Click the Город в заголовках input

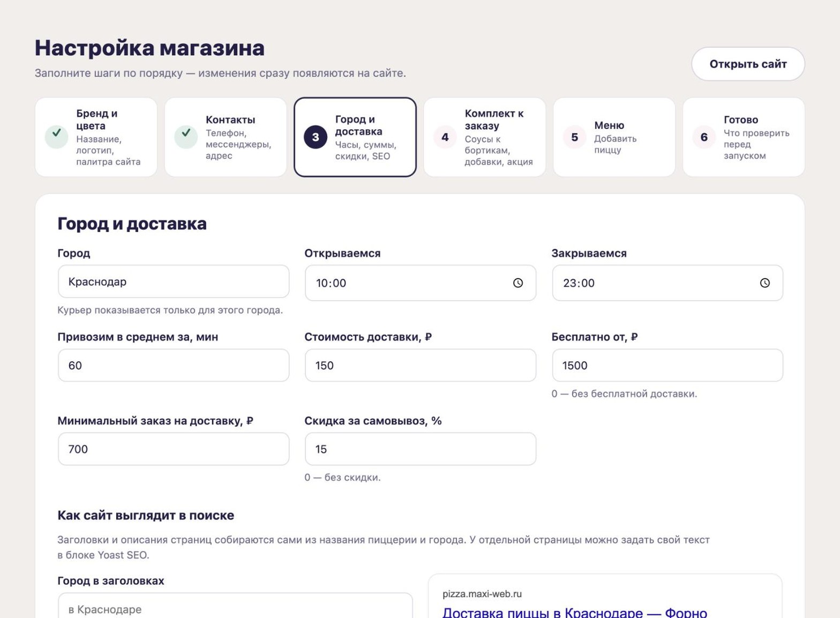click(x=235, y=606)
